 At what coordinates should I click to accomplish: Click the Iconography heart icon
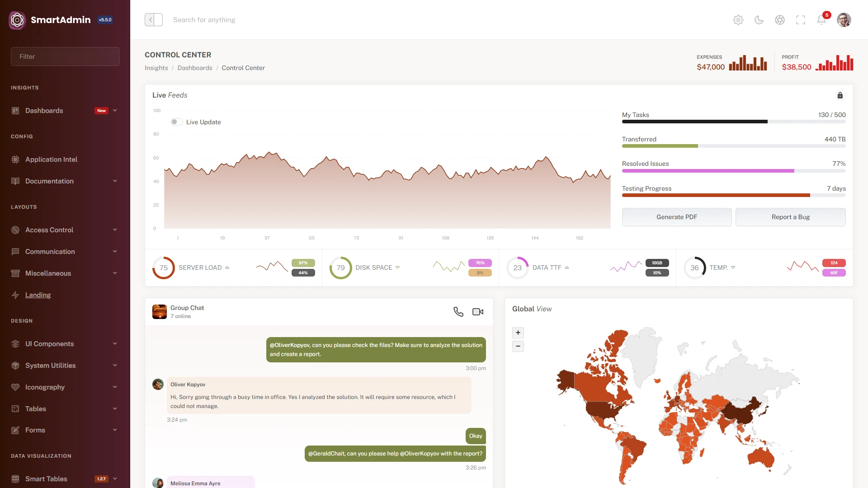pyautogui.click(x=15, y=387)
